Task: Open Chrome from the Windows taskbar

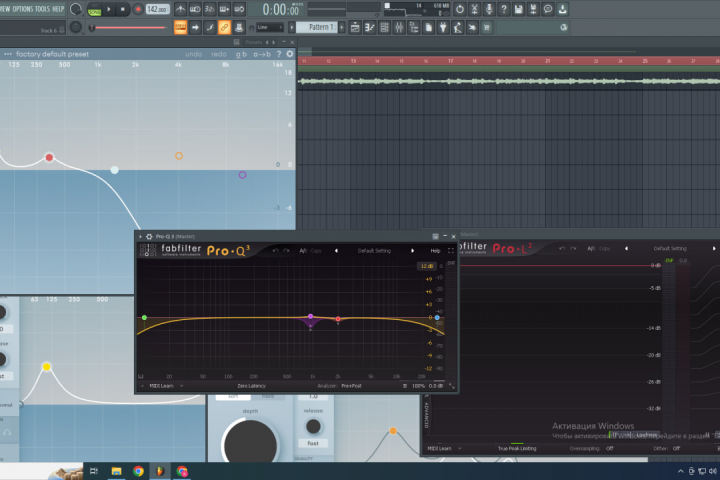Action: (138, 471)
